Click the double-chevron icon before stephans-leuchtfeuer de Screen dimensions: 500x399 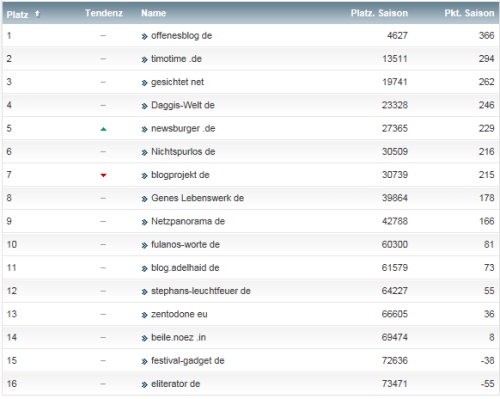click(144, 292)
